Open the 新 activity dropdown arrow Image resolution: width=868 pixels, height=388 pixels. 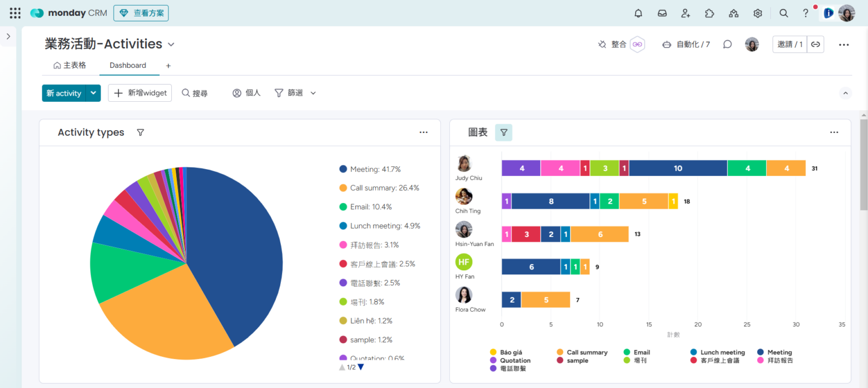(93, 93)
